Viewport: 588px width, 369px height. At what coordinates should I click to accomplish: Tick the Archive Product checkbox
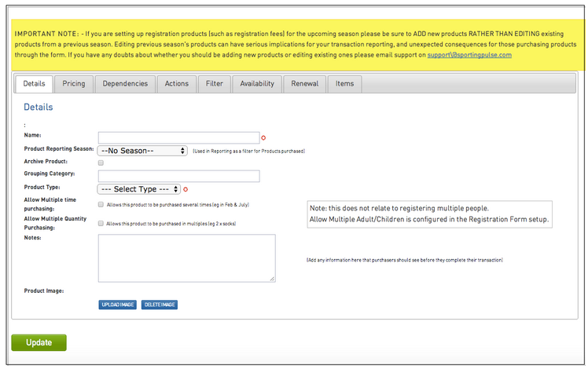[x=101, y=163]
